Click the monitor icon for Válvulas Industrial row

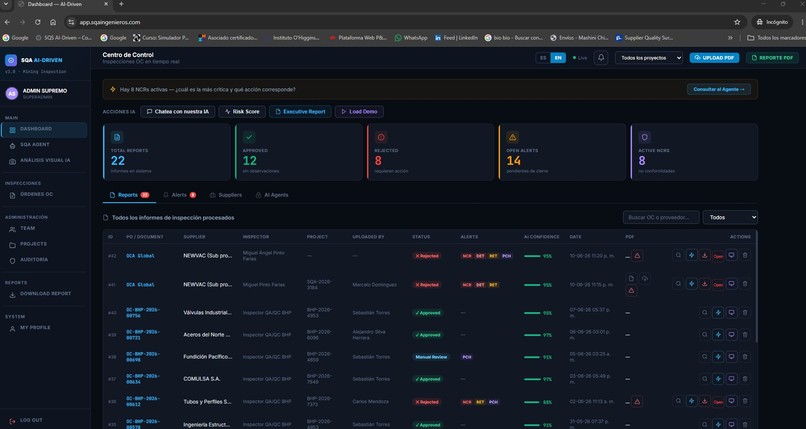pyautogui.click(x=731, y=312)
